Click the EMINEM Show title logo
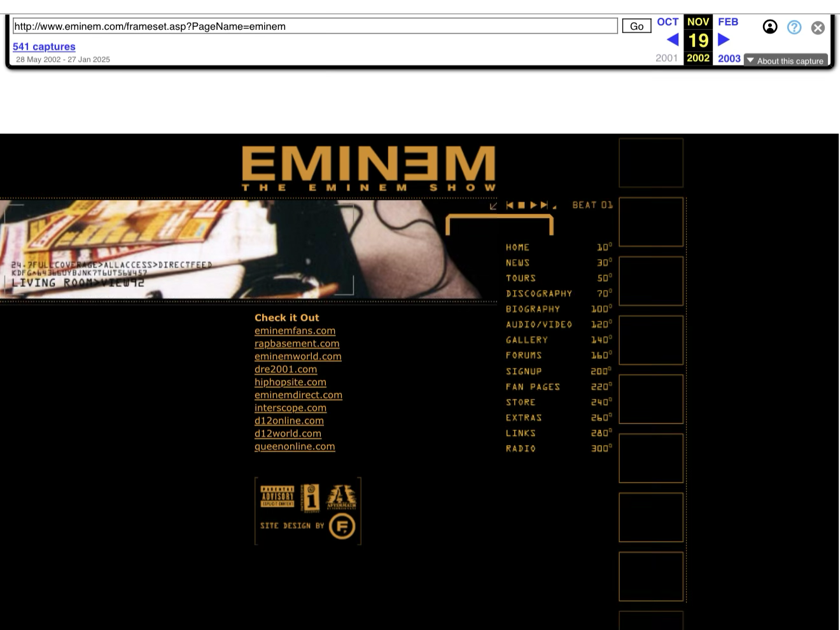This screenshot has width=840, height=630. click(x=368, y=169)
